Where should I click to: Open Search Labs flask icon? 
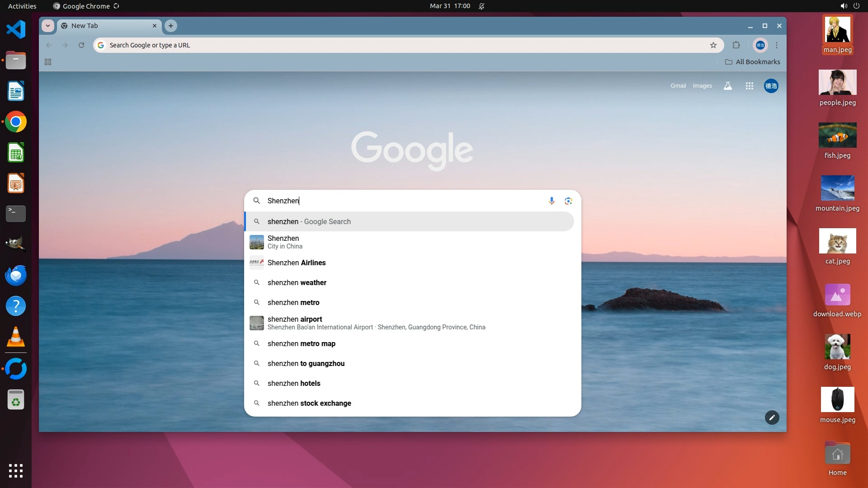tap(727, 86)
